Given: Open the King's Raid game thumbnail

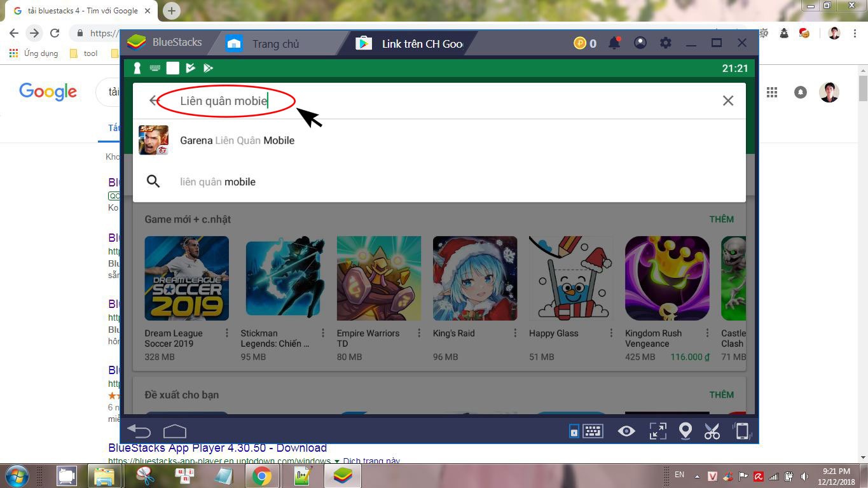Looking at the screenshot, I should coord(474,278).
